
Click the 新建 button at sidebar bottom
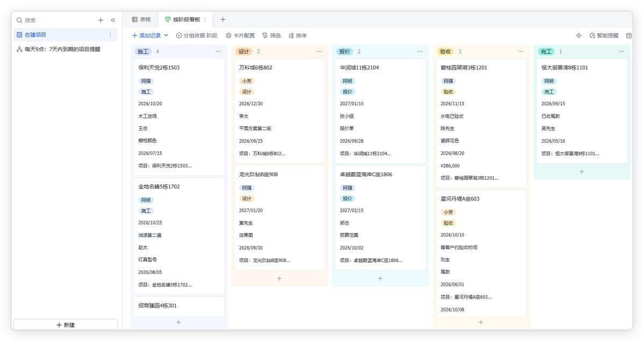pos(65,325)
